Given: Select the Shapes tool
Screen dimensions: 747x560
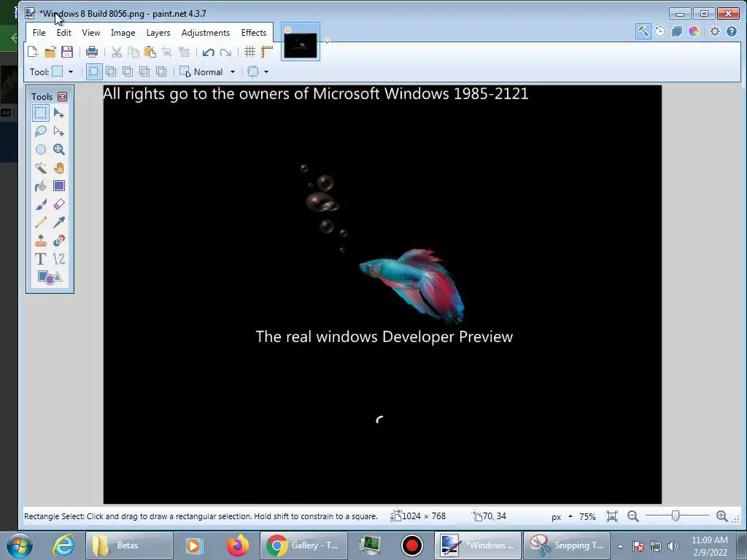Looking at the screenshot, I should tap(50, 277).
